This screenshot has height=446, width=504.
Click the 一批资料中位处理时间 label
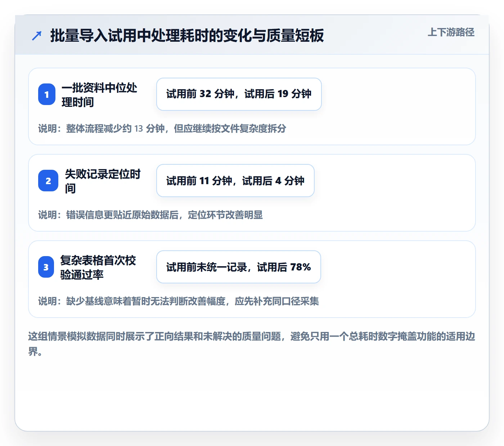click(x=99, y=95)
